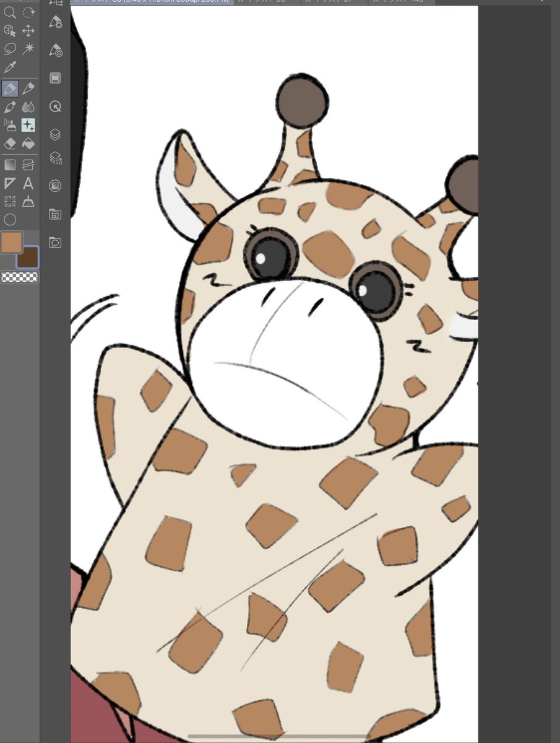Screen dimensions: 560x743
Task: Select the Frame border tool
Action: click(28, 165)
